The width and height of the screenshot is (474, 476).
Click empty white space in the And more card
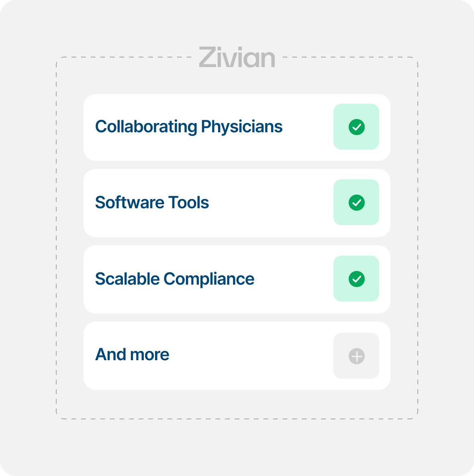249,355
